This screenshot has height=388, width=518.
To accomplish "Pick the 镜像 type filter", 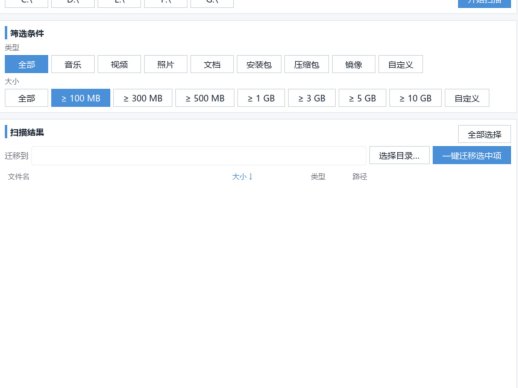I will pyautogui.click(x=354, y=64).
